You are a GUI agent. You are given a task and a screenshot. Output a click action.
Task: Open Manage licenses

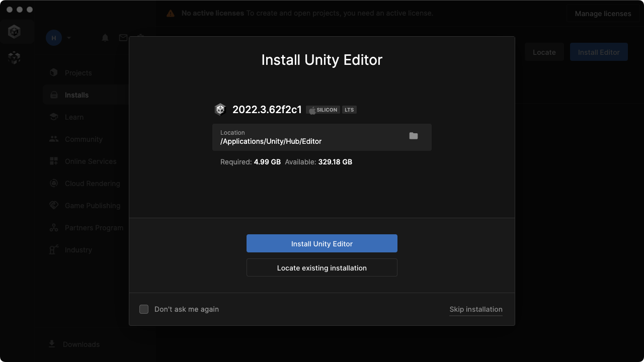603,14
